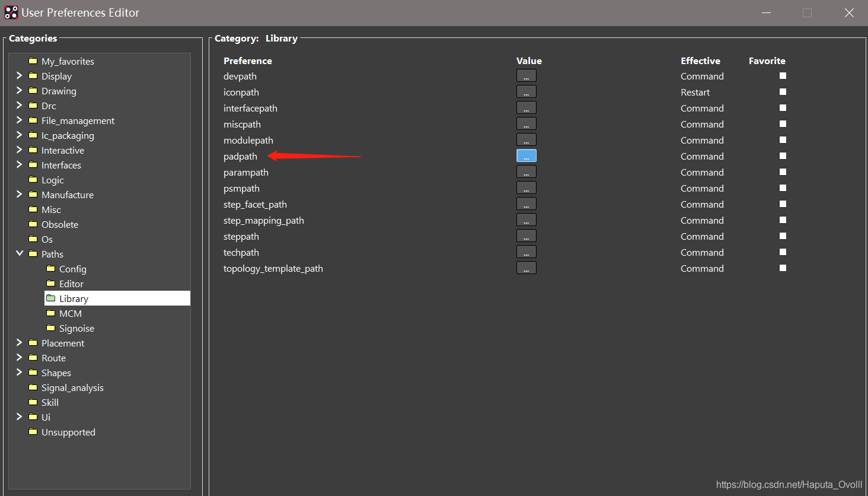Expand the Display category
Viewport: 868px width, 496px height.
19,76
